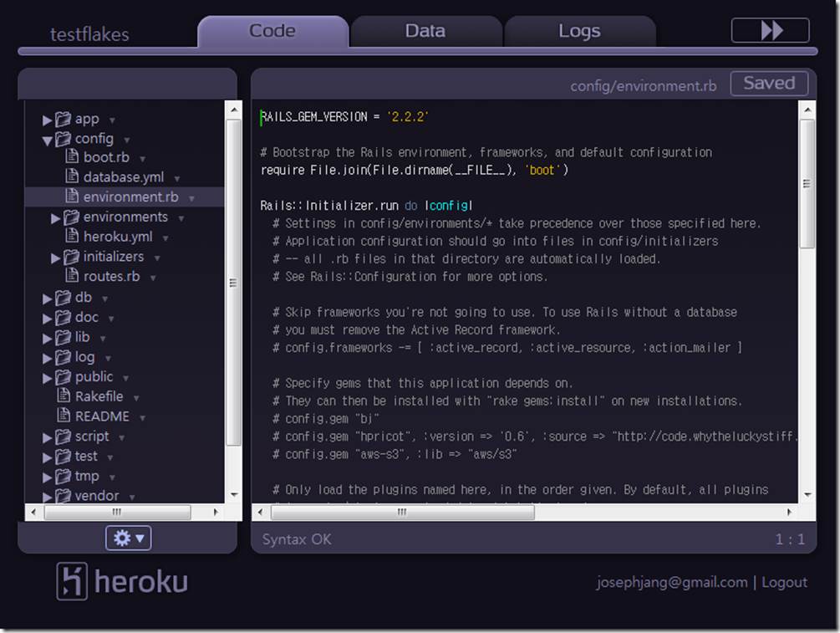
Task: Click code editor horizontal scrollbar thumb
Action: click(x=402, y=513)
